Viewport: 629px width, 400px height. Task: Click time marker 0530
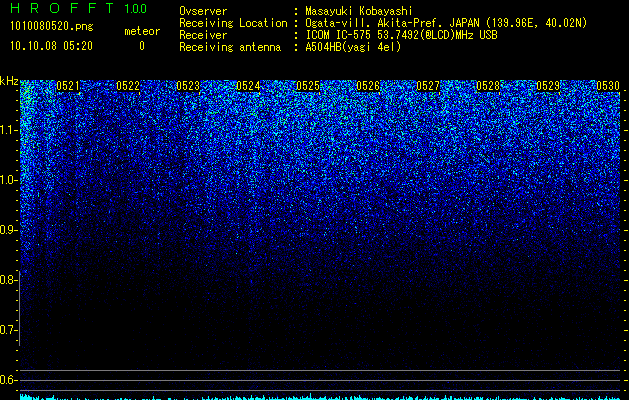click(608, 86)
